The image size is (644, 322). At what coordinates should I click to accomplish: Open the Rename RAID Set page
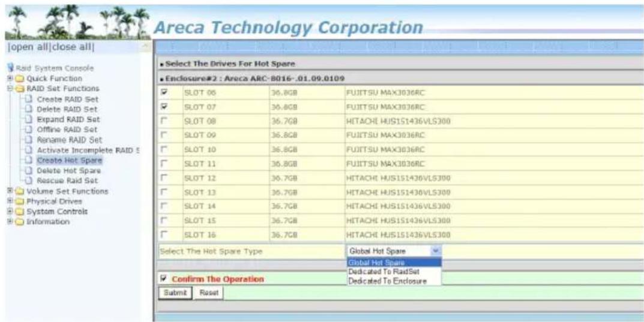pyautogui.click(x=69, y=140)
